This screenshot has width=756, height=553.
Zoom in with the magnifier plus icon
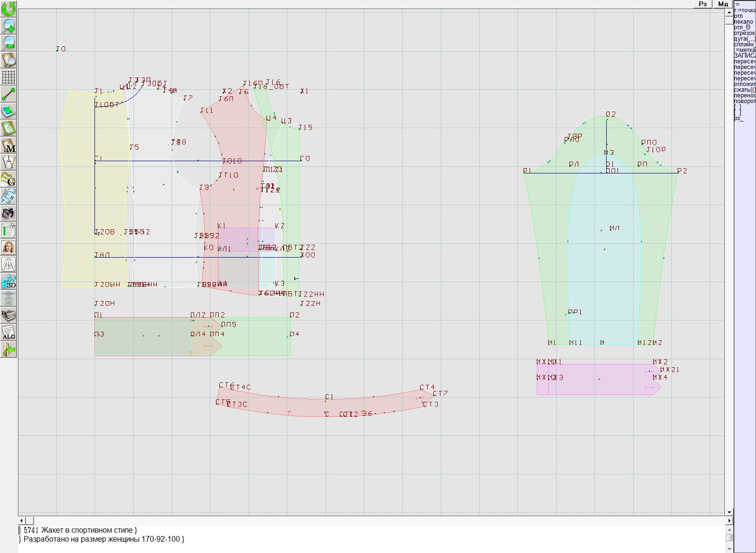[9, 26]
